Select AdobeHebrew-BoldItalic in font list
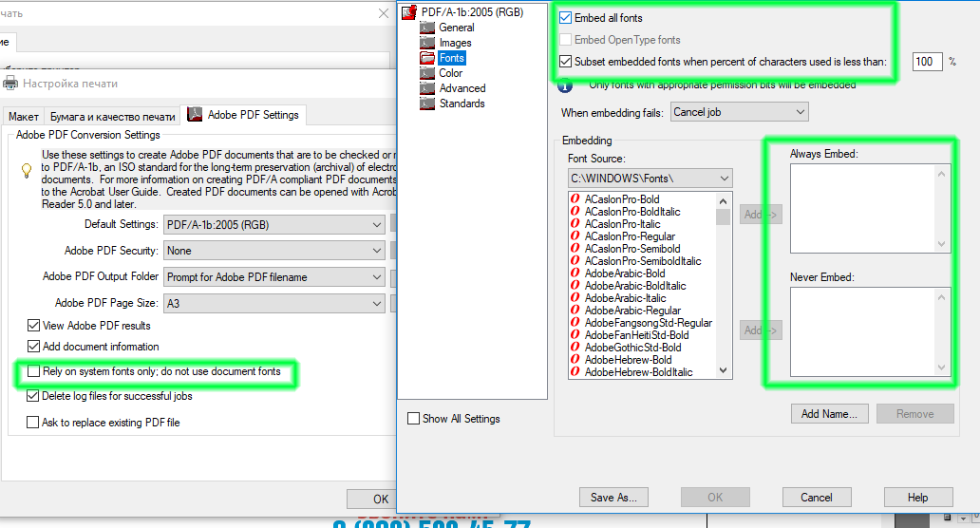Viewport: 980px width, 528px height. 638,372
